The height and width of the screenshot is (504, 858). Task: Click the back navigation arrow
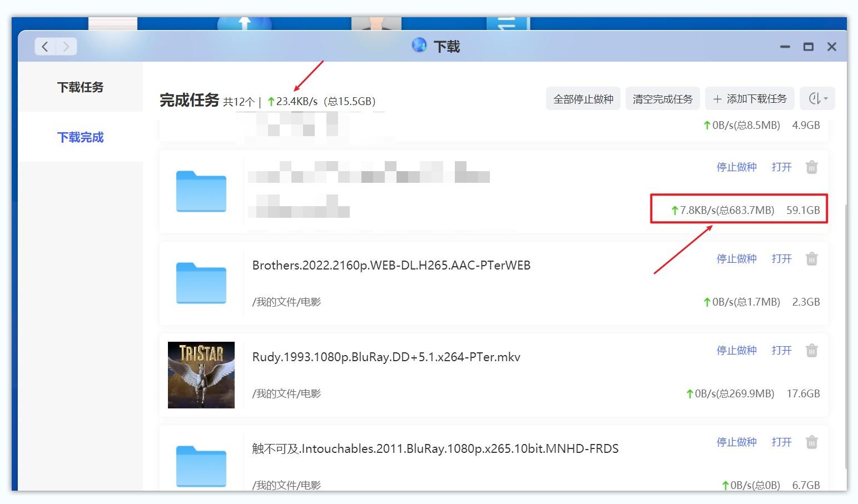point(45,47)
